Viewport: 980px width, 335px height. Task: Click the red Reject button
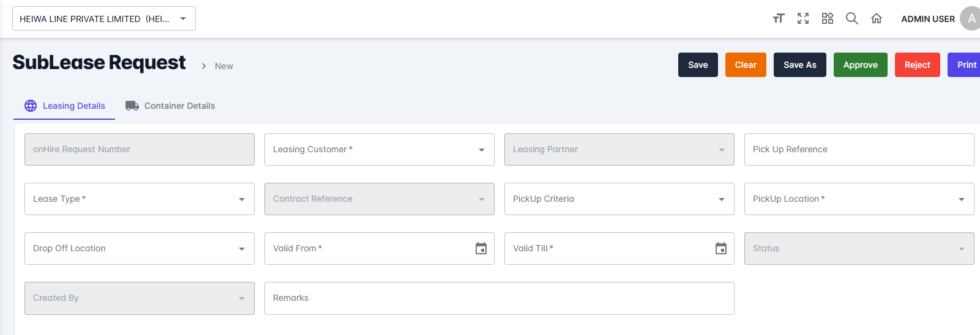pos(917,65)
